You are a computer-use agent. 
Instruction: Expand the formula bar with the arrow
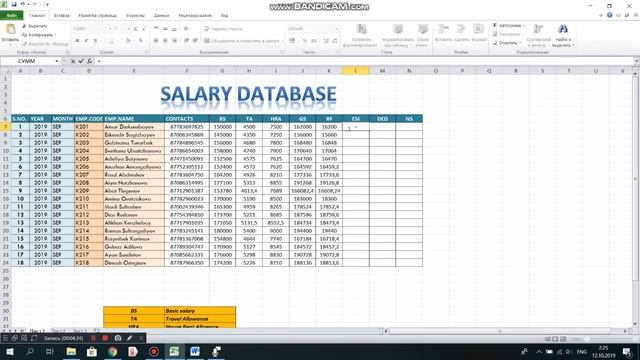pyautogui.click(x=636, y=61)
